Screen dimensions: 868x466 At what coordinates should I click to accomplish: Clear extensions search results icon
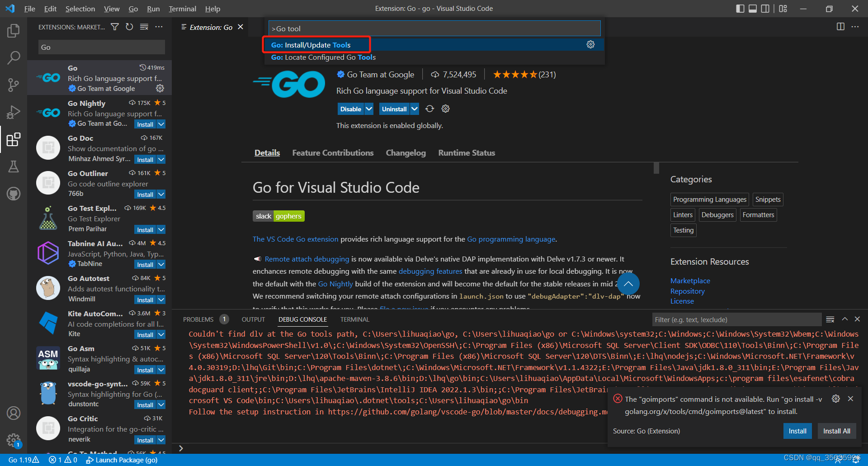pyautogui.click(x=144, y=27)
